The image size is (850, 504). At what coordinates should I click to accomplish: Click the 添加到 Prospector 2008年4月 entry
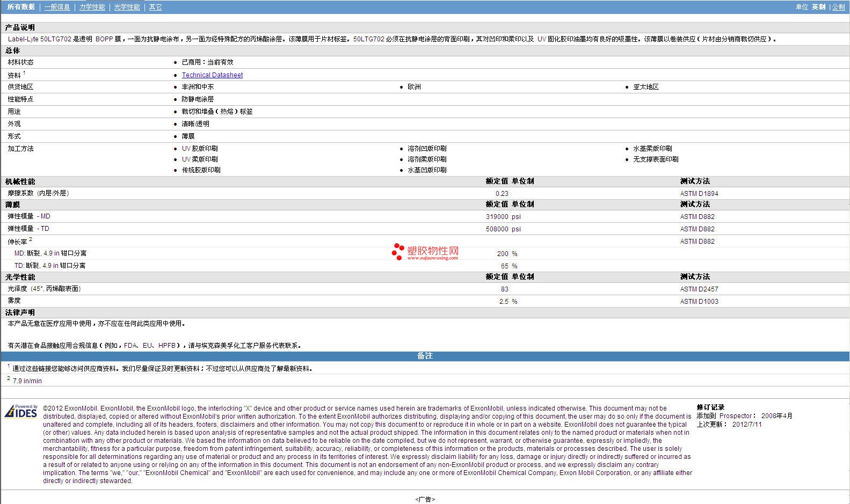coord(744,416)
